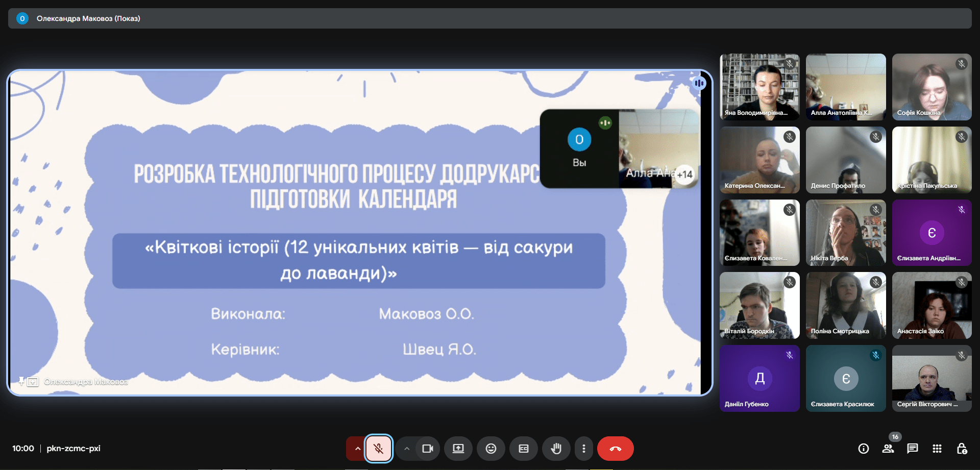The image size is (980, 470).
Task: Open the emoji reactions picker
Action: click(491, 449)
